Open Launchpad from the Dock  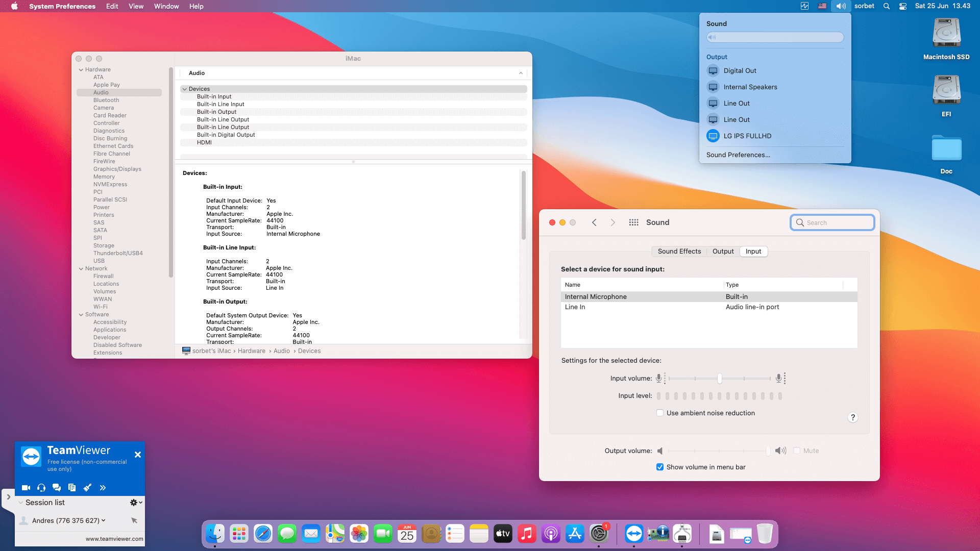(x=238, y=534)
